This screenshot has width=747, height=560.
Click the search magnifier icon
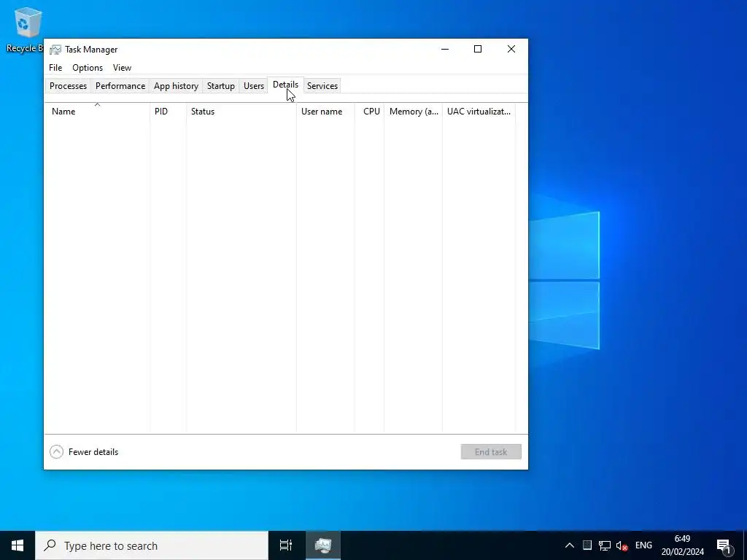(x=50, y=545)
